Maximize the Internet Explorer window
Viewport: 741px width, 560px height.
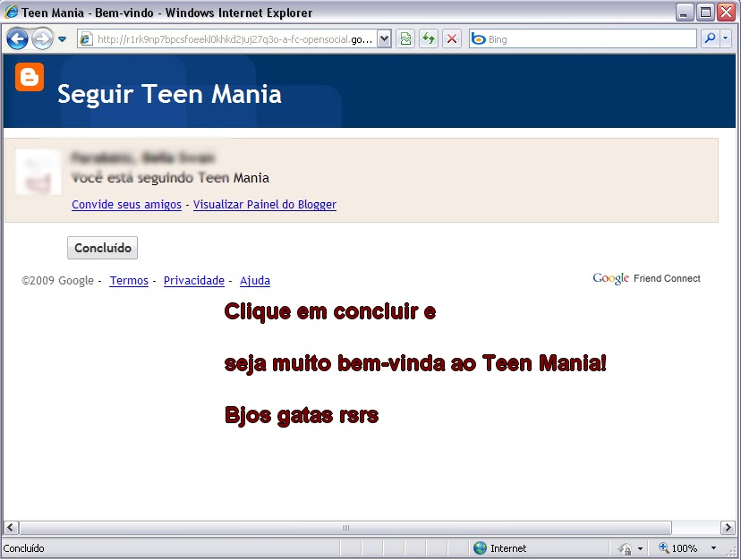705,13
